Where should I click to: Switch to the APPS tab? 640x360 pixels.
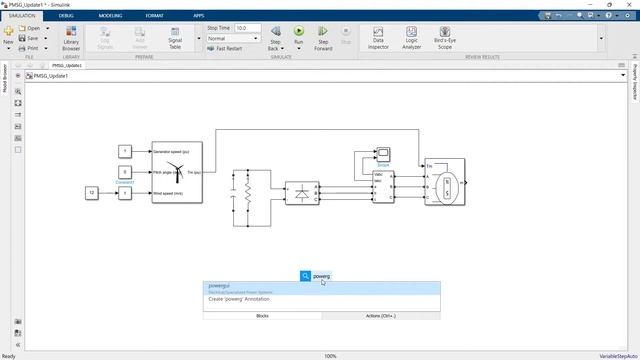click(x=198, y=16)
